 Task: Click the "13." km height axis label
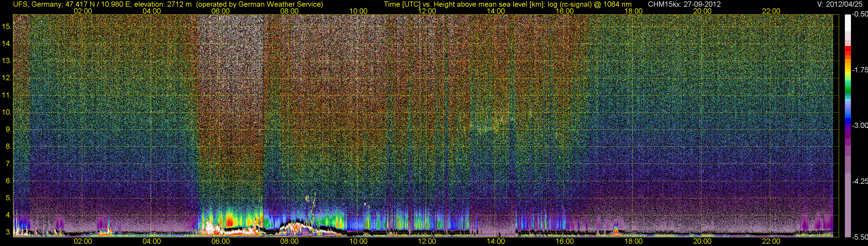(7, 61)
